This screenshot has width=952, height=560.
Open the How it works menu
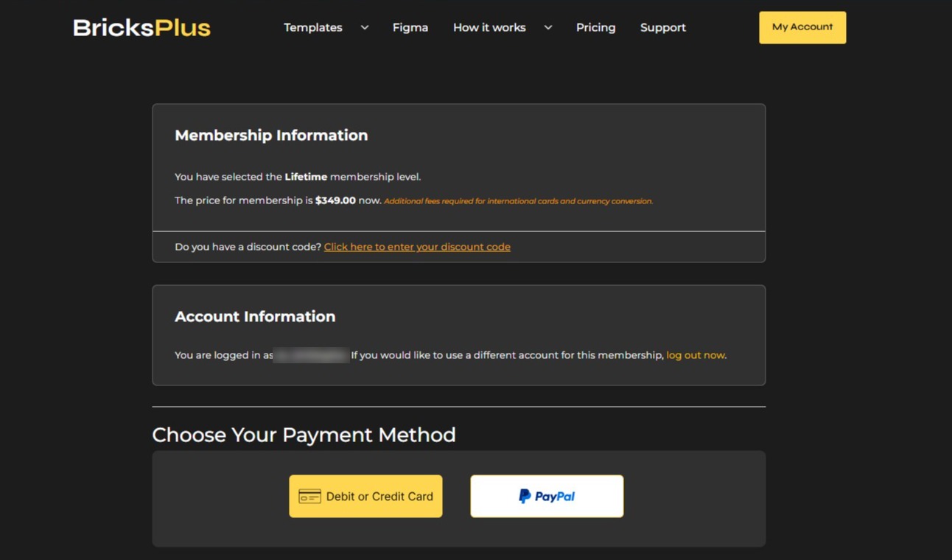click(489, 27)
